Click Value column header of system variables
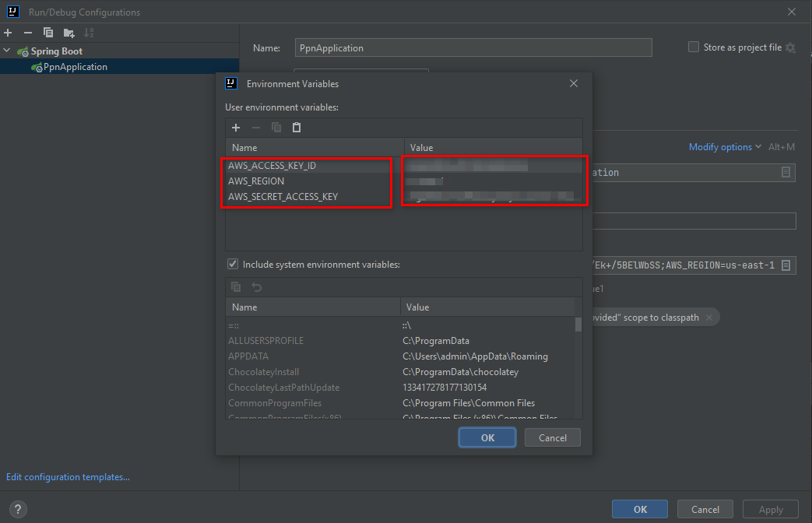Viewport: 812px width, 523px height. click(x=488, y=307)
